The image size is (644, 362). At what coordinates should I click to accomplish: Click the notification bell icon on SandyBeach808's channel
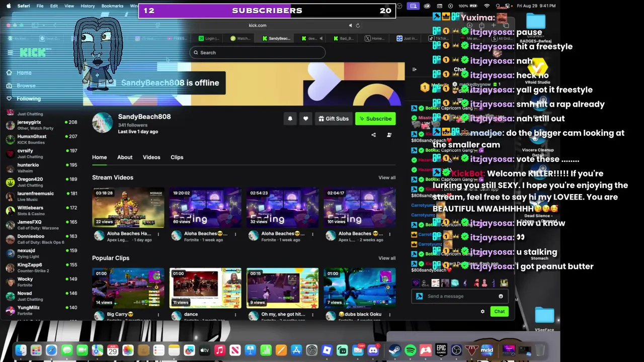(x=290, y=119)
